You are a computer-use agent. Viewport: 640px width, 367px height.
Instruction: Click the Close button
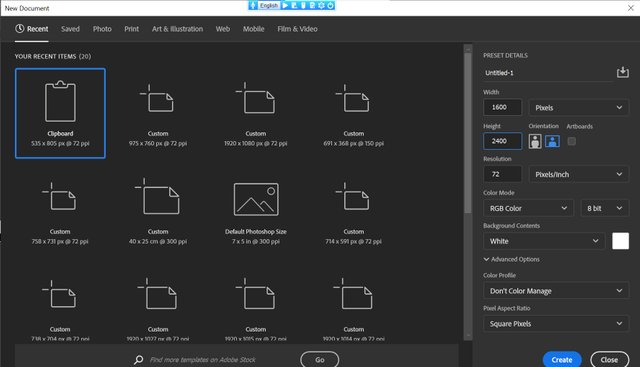[x=609, y=360]
